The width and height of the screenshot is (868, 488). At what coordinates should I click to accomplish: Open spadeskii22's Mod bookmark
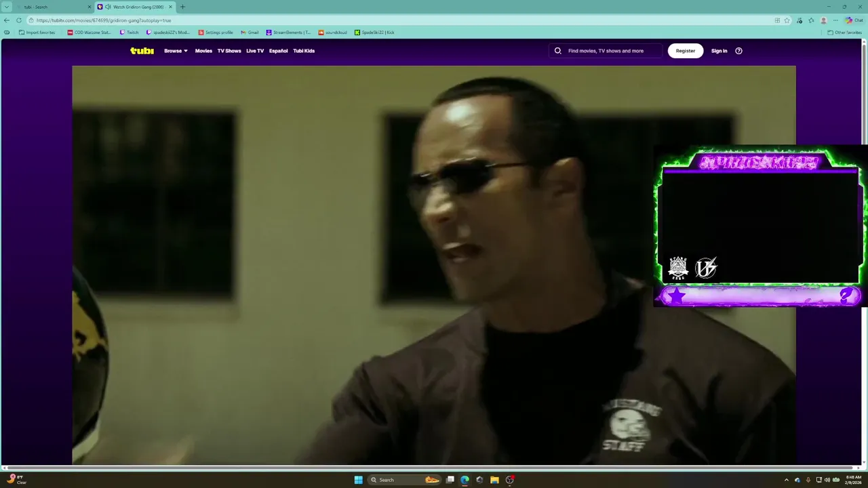(168, 33)
